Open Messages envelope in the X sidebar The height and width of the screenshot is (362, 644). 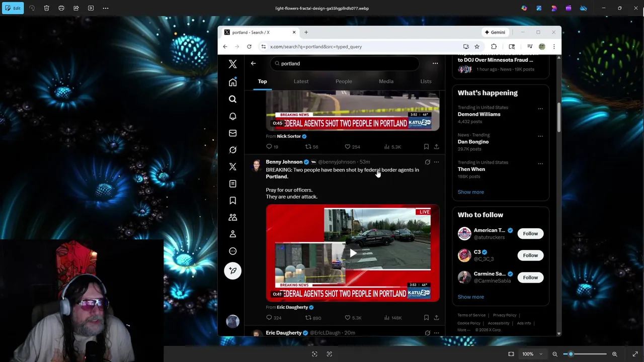(x=232, y=133)
